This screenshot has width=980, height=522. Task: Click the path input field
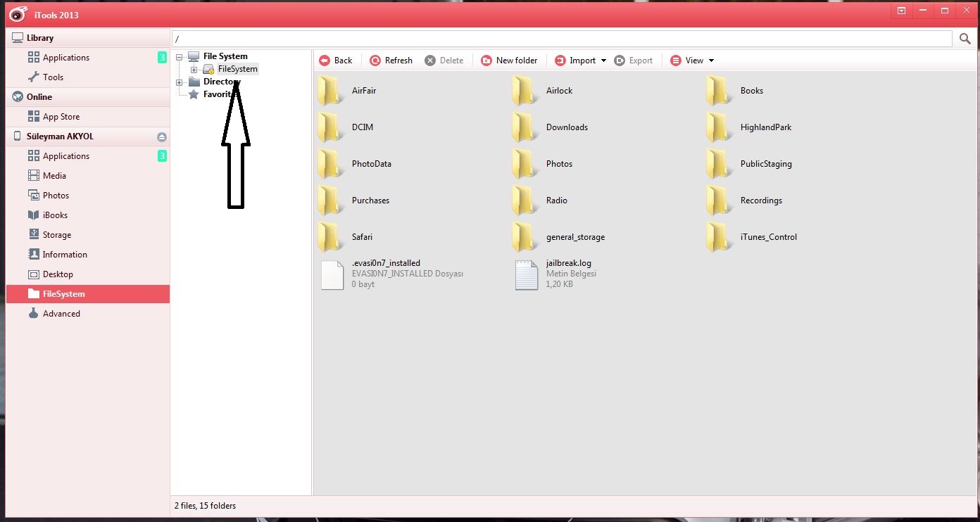coord(563,39)
